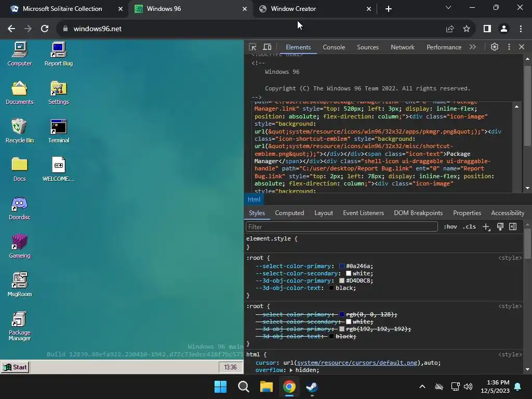Open the tab search dropdown chevron

(x=448, y=7)
